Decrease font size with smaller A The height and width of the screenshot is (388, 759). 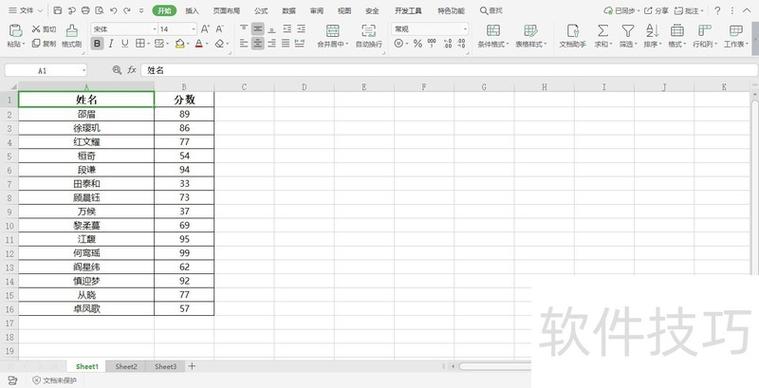click(x=219, y=29)
